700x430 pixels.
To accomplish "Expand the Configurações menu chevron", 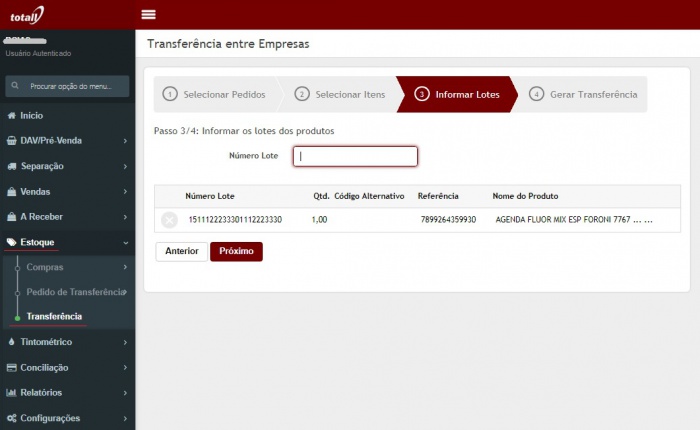I will coord(125,418).
